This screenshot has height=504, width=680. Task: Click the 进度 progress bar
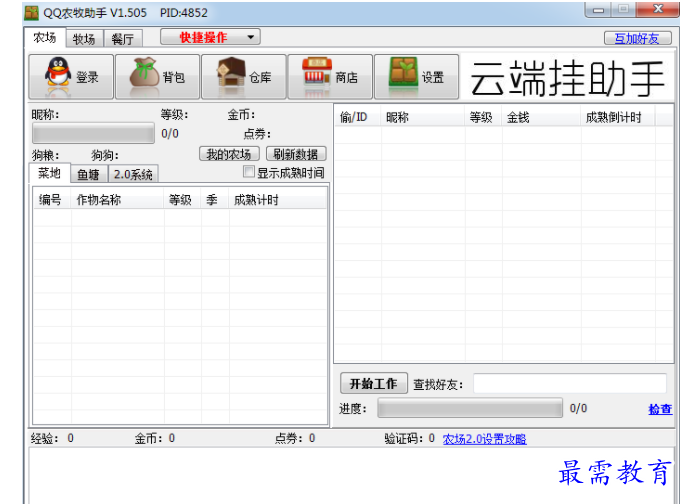tap(470, 408)
